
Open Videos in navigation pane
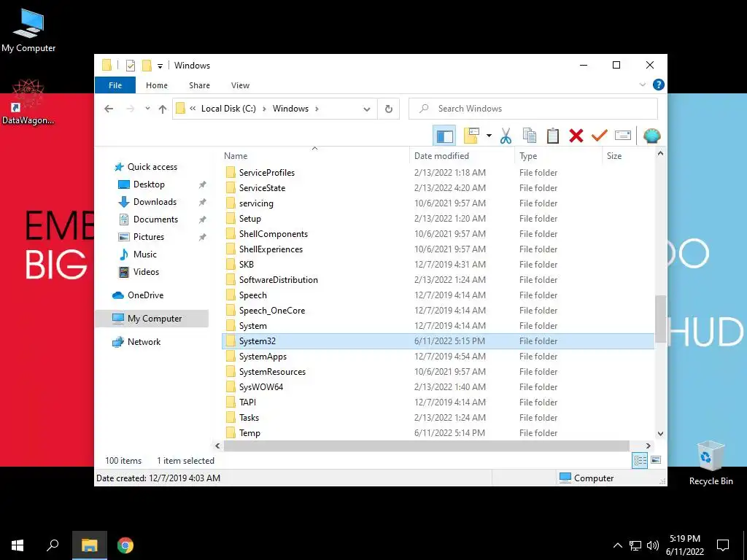coord(139,272)
